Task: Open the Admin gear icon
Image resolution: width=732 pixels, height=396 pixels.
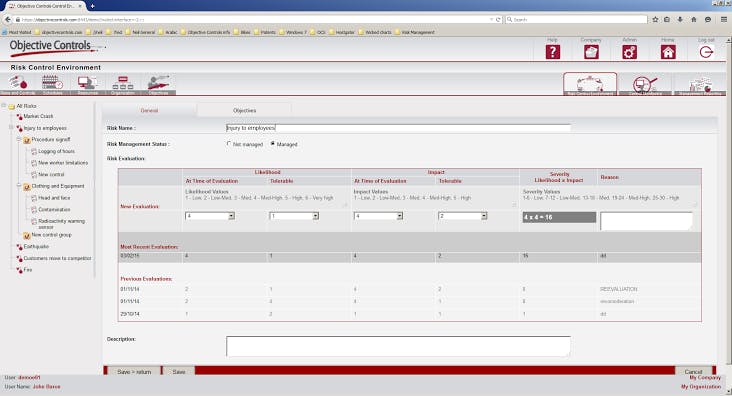Action: tap(629, 52)
